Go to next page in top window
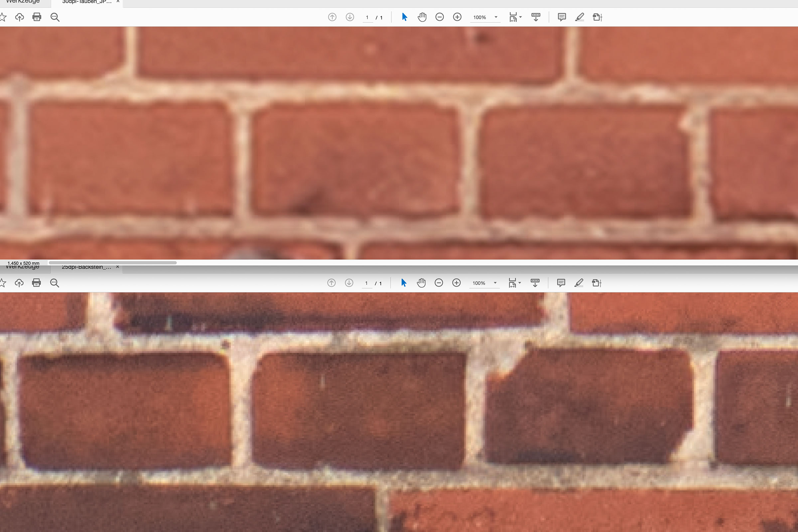The width and height of the screenshot is (798, 532). coord(350,17)
